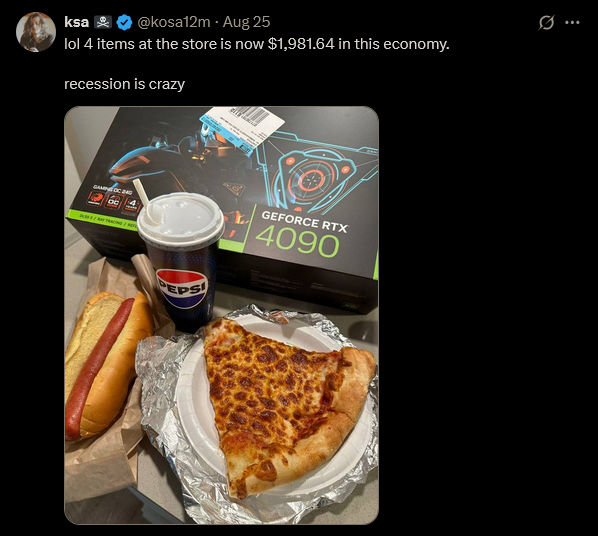Click the tweet text about 4 items
The height and width of the screenshot is (536, 598).
point(257,44)
